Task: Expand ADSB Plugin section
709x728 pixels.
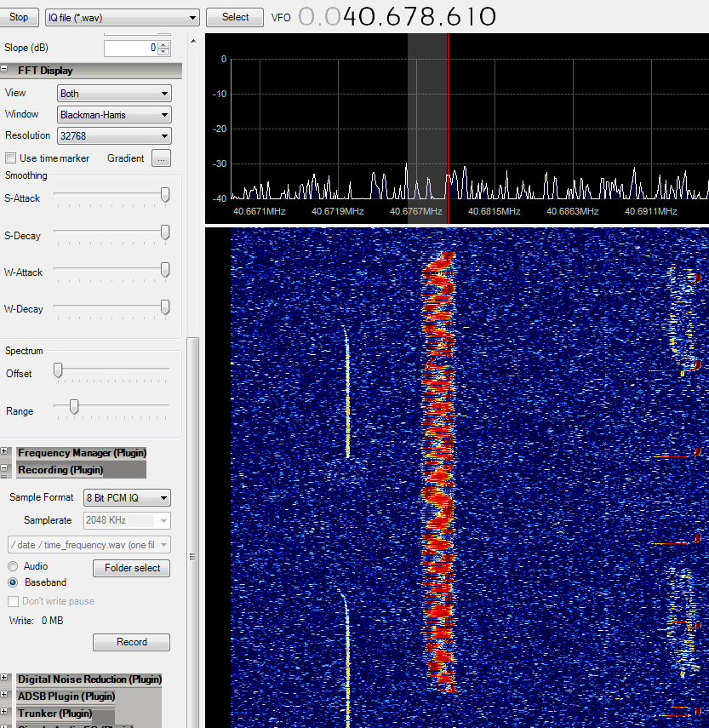Action: tap(4, 695)
